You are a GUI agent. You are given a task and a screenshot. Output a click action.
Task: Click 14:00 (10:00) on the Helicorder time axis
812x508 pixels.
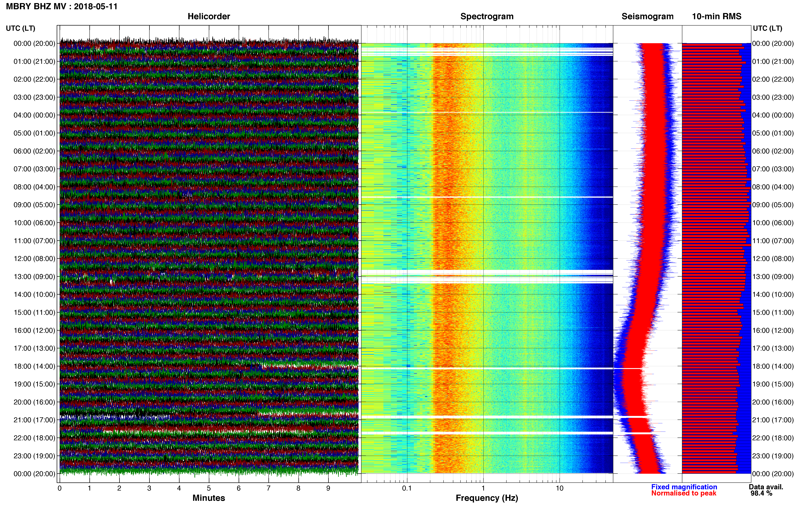pos(34,295)
